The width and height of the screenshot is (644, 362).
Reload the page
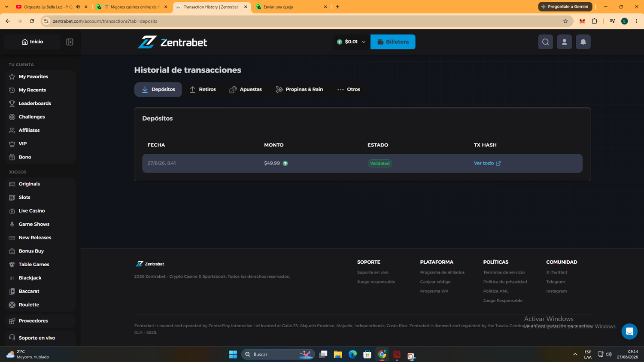pos(32,21)
